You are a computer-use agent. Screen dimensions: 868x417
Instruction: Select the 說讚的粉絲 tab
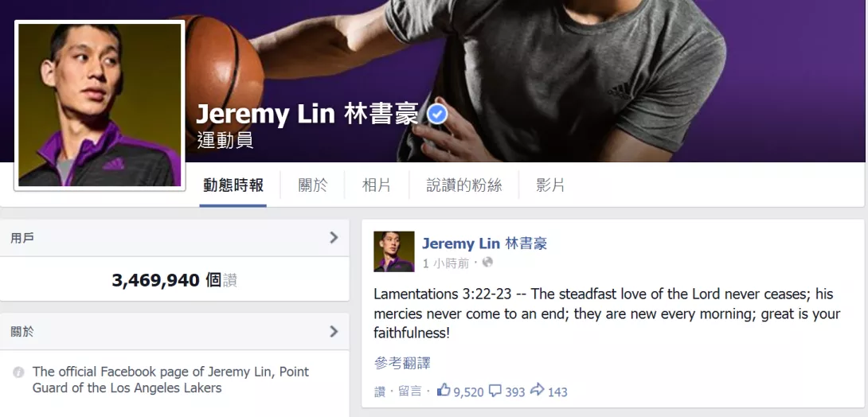pos(464,185)
